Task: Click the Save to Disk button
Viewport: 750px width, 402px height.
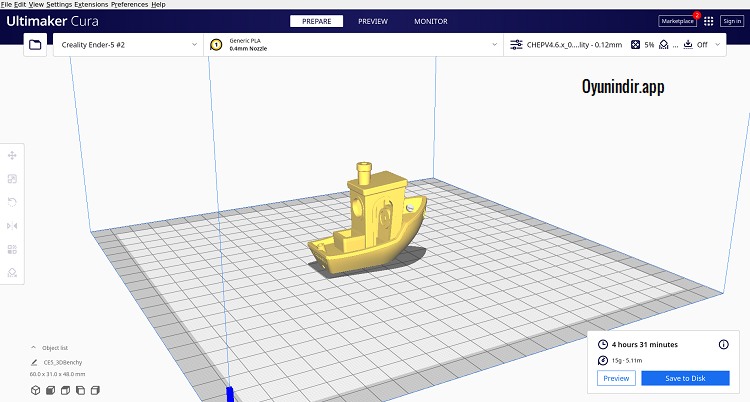Action: point(685,378)
